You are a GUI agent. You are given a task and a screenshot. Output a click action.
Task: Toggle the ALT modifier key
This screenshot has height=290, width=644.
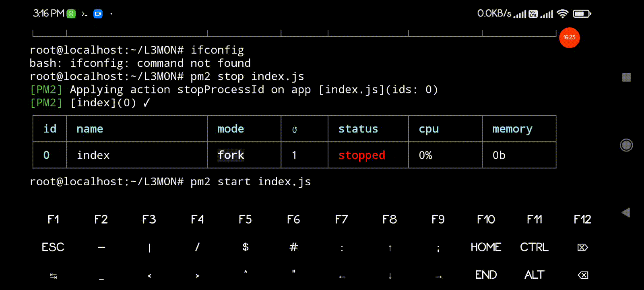coord(534,275)
